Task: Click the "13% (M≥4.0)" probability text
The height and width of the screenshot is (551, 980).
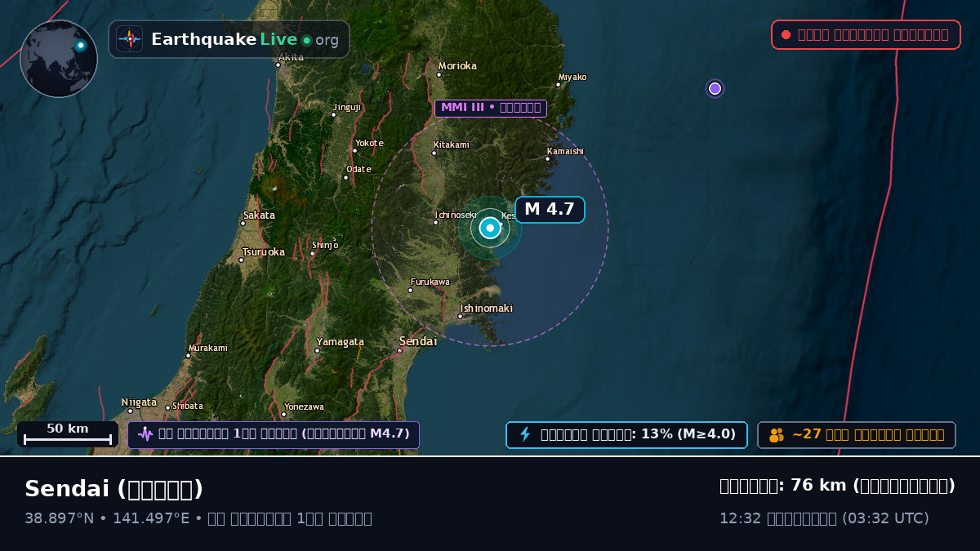Action: [x=688, y=434]
